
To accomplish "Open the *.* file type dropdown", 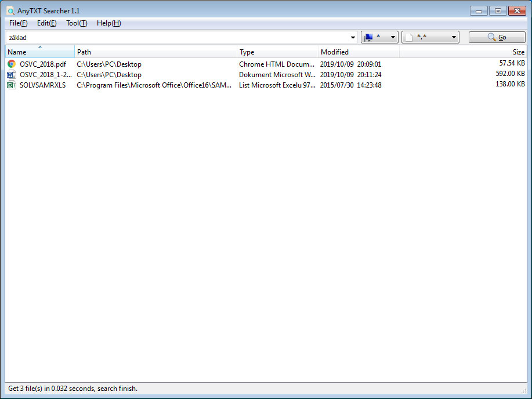I will (x=430, y=37).
